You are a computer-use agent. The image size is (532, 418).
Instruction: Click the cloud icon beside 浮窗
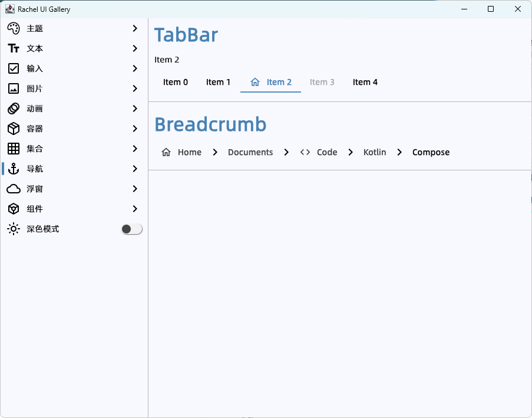[14, 189]
